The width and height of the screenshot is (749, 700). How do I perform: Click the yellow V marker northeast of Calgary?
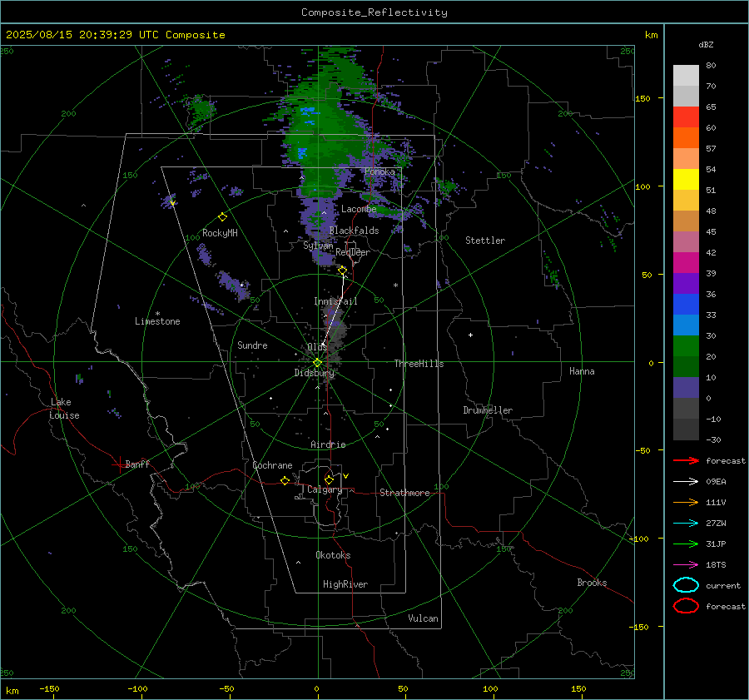click(346, 476)
